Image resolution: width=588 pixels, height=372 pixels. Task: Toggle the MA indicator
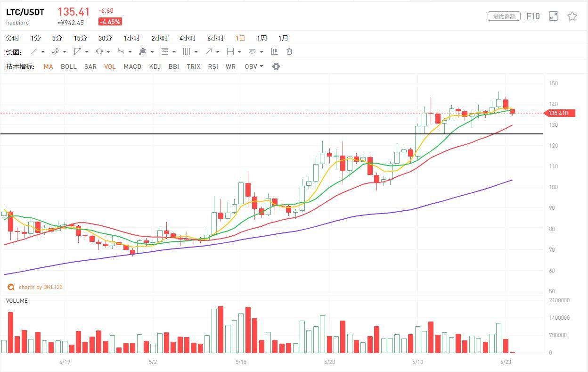[48, 66]
